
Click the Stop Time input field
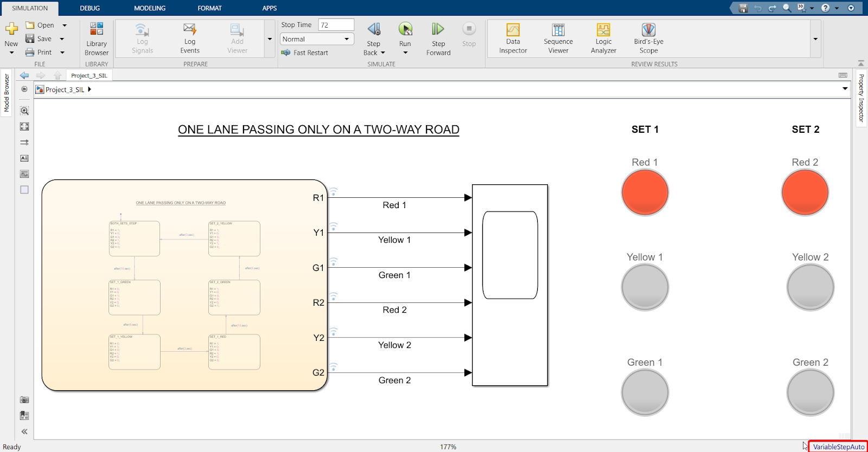tap(336, 25)
